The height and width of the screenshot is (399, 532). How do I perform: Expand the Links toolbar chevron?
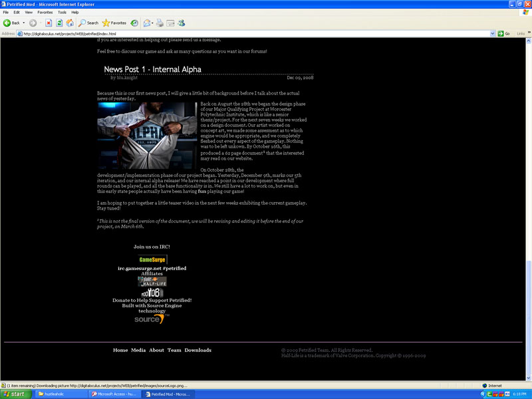click(x=529, y=33)
